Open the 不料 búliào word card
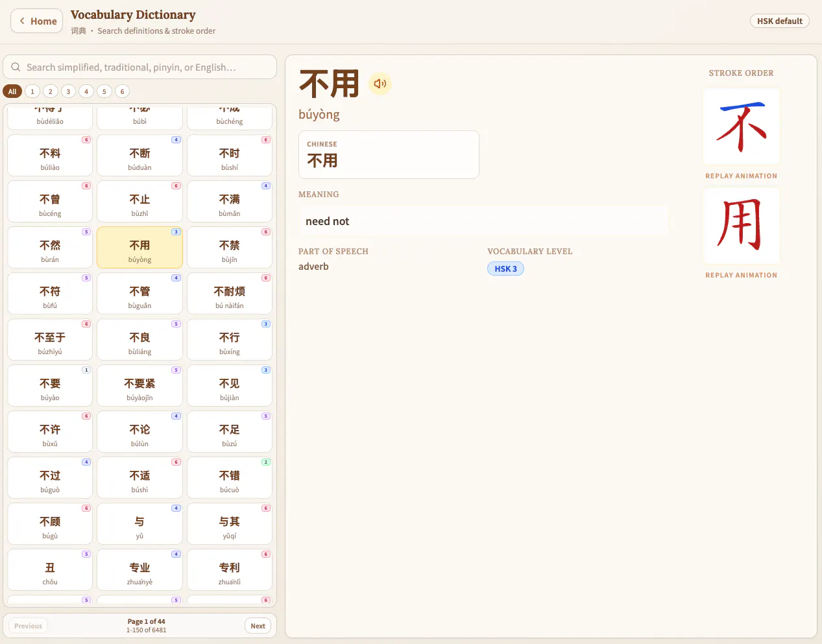 (50, 156)
